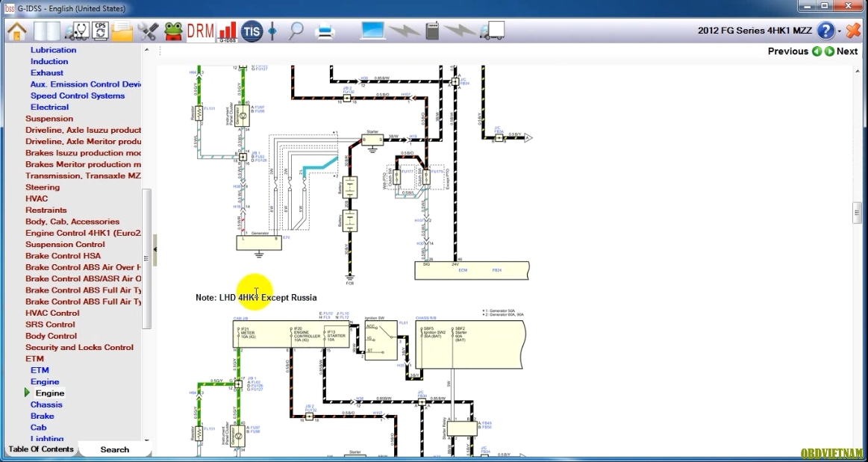This screenshot has width=868, height=462.
Task: Click the handheld interface module icon
Action: click(x=432, y=31)
